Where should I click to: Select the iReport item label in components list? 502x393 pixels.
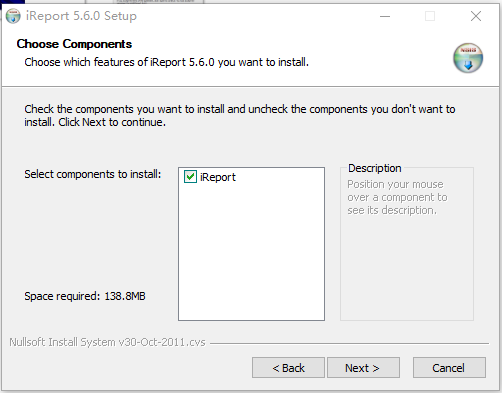(x=218, y=177)
